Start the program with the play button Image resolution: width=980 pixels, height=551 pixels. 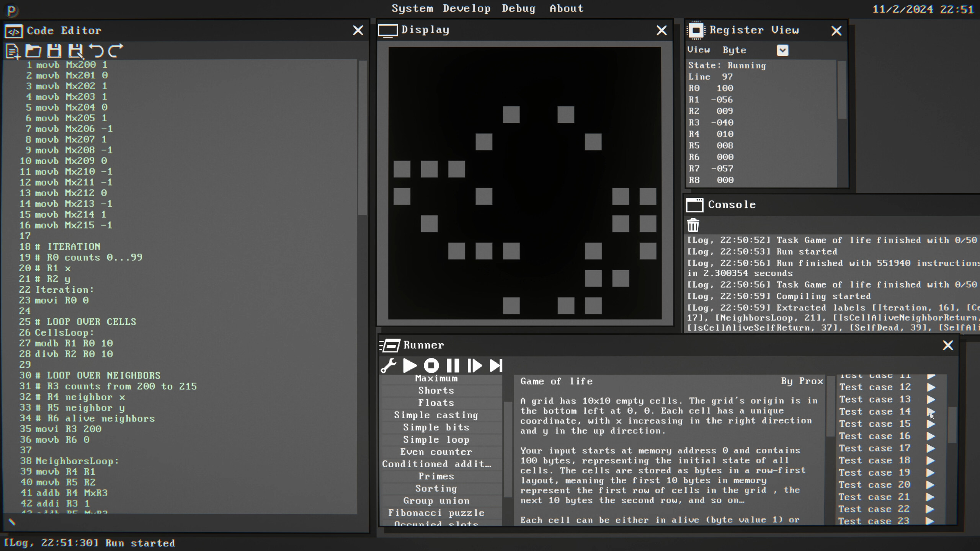410,366
